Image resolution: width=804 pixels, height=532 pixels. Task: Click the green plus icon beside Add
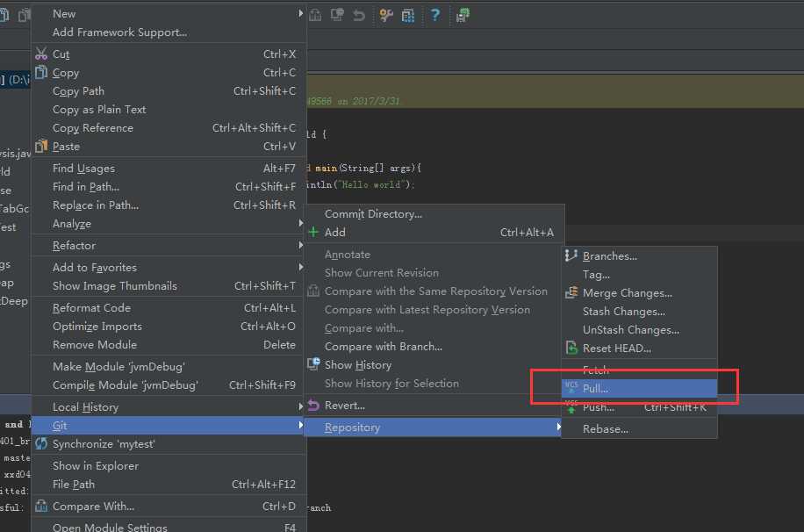pos(313,232)
